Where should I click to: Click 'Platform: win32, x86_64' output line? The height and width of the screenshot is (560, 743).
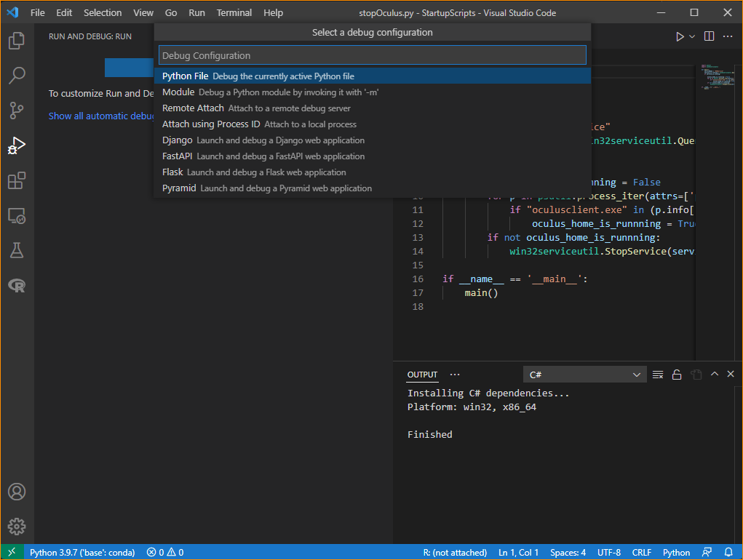472,407
